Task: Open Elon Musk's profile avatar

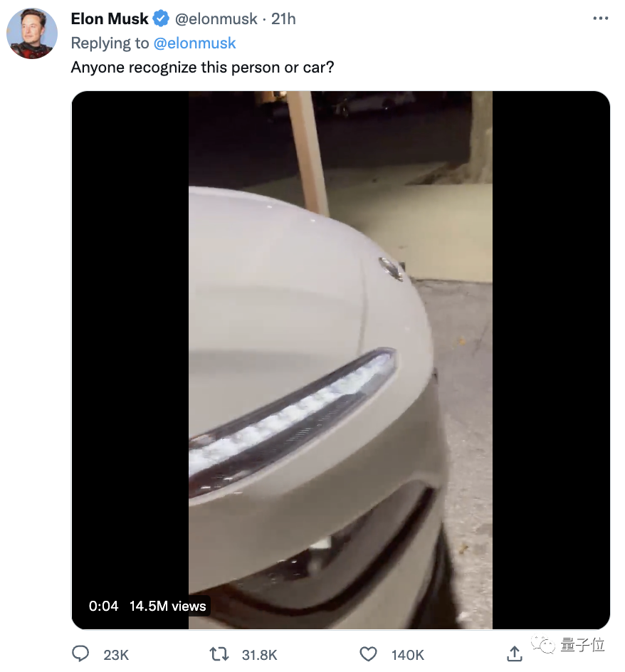Action: [32, 33]
